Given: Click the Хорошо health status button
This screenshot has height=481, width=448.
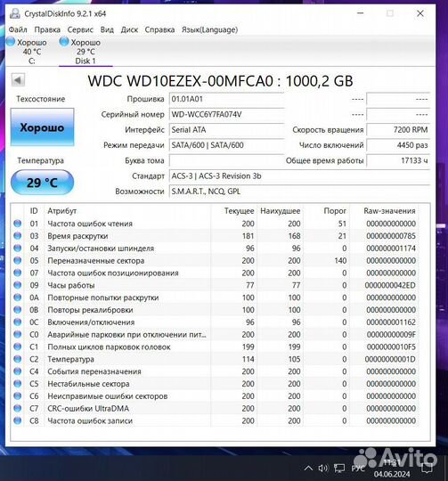Looking at the screenshot, I should pos(43,127).
